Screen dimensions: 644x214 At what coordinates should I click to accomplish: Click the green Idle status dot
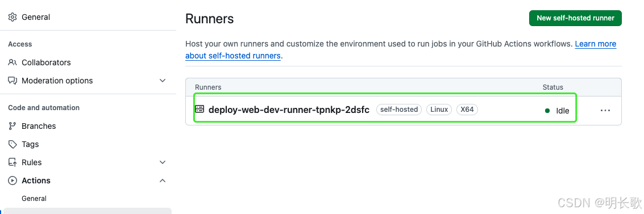(x=547, y=110)
